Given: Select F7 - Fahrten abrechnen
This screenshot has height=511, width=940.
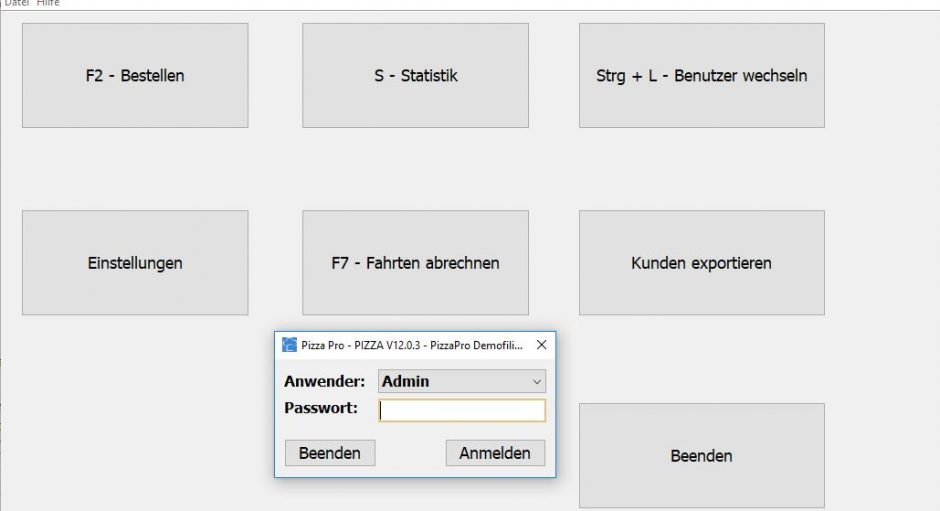Looking at the screenshot, I should pyautogui.click(x=415, y=263).
